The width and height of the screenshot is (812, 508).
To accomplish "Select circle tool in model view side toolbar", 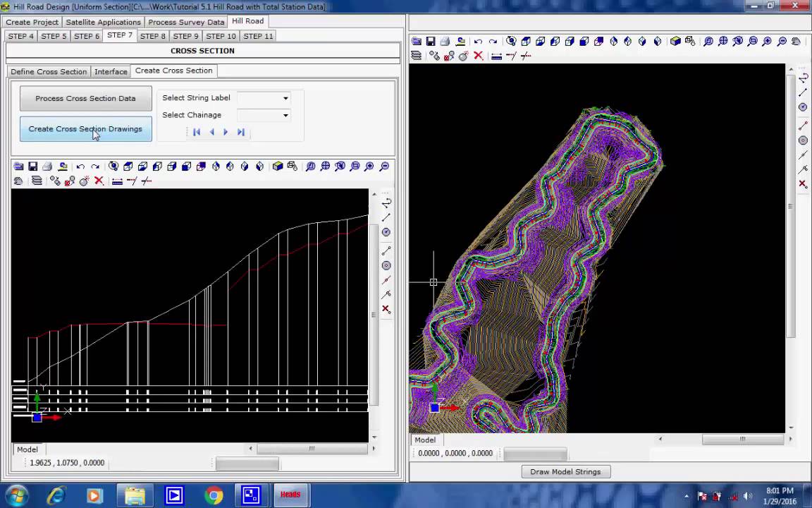I will tap(804, 107).
